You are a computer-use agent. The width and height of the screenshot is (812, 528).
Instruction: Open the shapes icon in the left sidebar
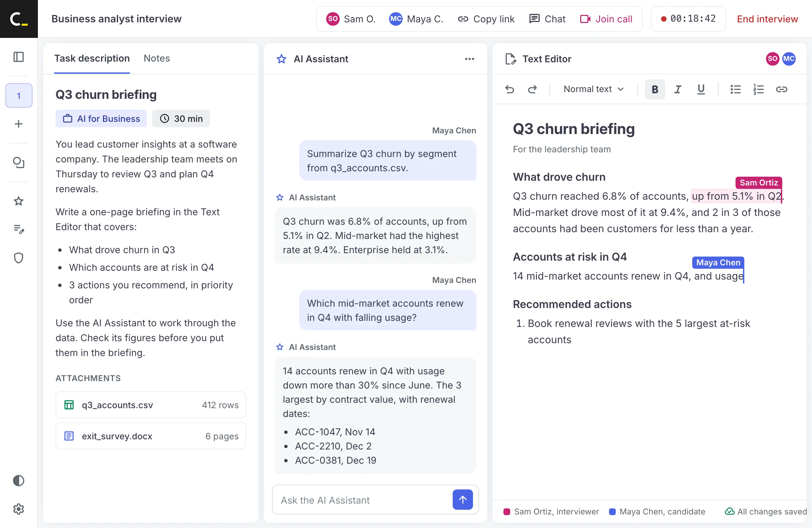pos(18,162)
